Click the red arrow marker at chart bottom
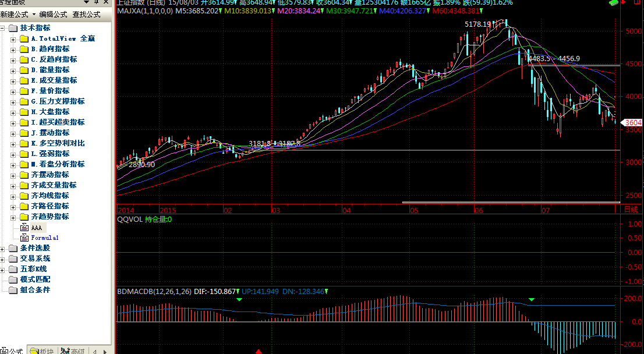Screen dimensions: 644x354 pyautogui.click(x=259, y=351)
